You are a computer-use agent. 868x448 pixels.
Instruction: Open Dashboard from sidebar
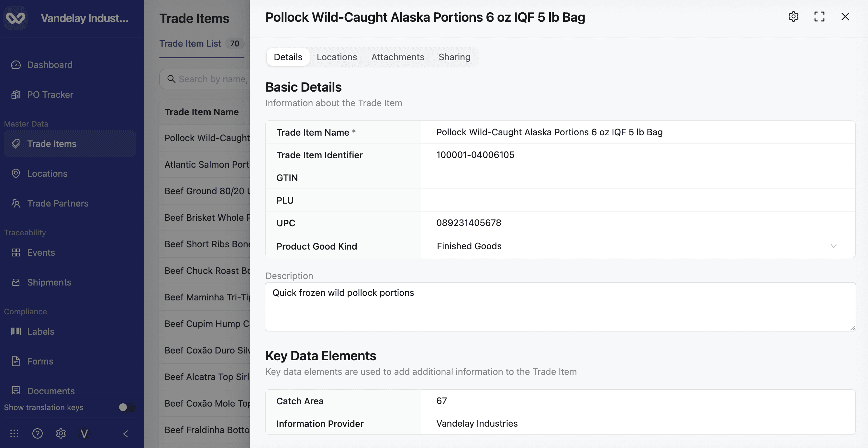pos(50,65)
